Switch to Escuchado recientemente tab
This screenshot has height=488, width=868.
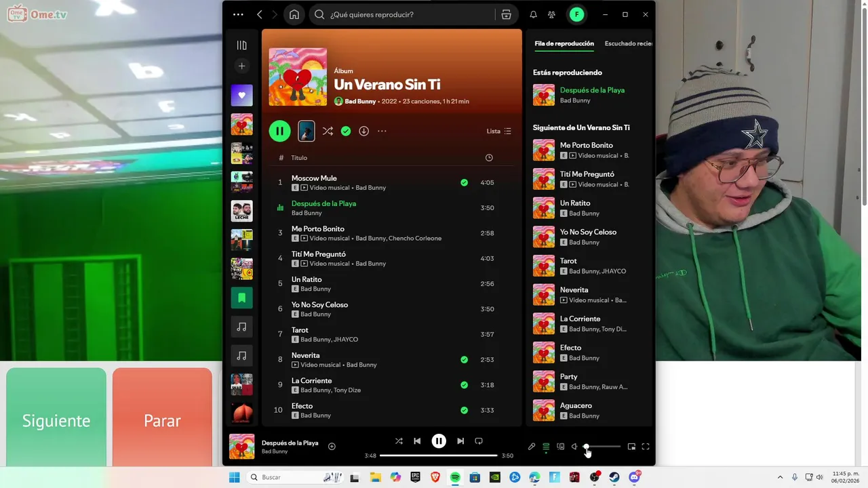628,43
